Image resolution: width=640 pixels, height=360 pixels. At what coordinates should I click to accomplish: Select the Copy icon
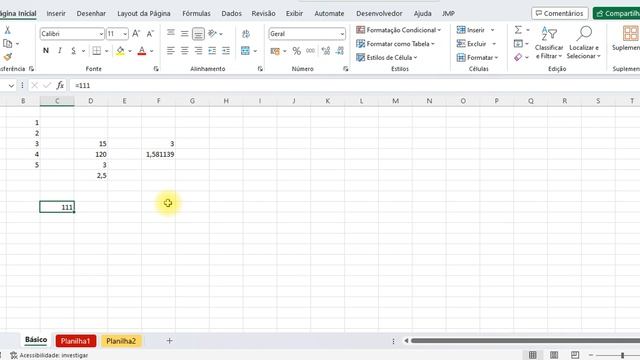tap(7, 43)
